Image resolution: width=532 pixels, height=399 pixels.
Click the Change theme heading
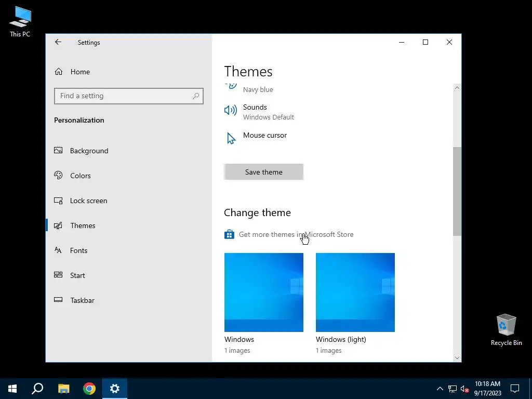[x=257, y=212]
